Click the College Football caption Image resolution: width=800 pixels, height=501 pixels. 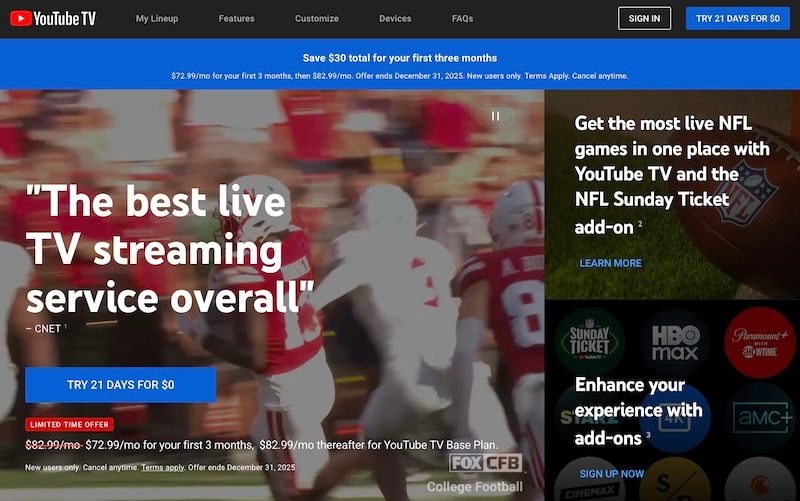tap(474, 487)
